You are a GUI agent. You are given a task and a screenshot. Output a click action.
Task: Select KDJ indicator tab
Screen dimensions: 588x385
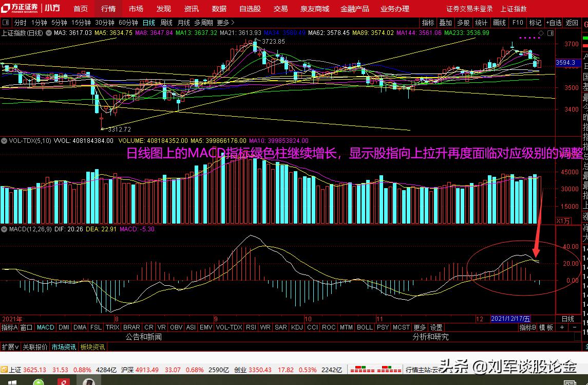click(297, 327)
